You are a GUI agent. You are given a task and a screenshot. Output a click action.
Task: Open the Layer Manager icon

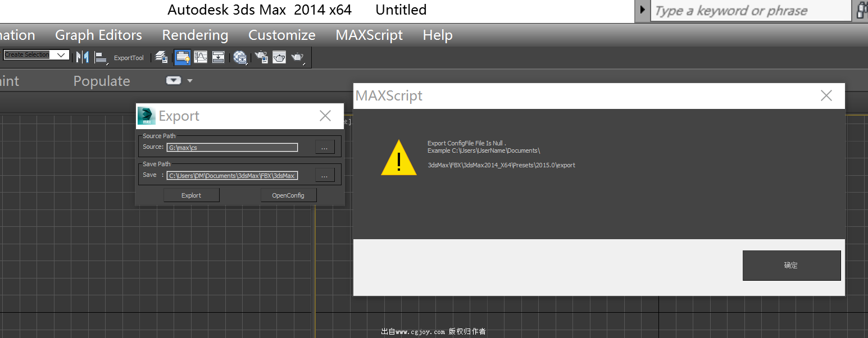[x=162, y=57]
